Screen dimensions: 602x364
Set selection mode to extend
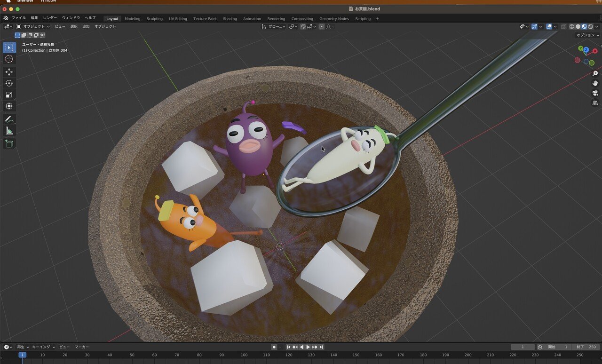pyautogui.click(x=24, y=35)
